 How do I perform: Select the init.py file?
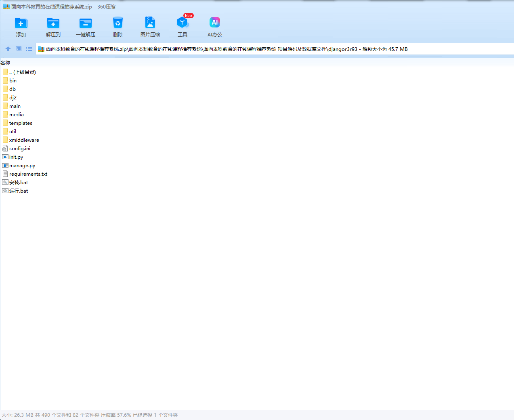click(x=13, y=157)
